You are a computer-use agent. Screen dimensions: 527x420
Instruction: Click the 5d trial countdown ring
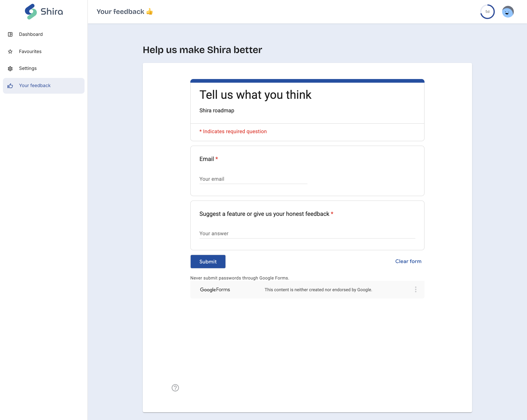click(487, 12)
